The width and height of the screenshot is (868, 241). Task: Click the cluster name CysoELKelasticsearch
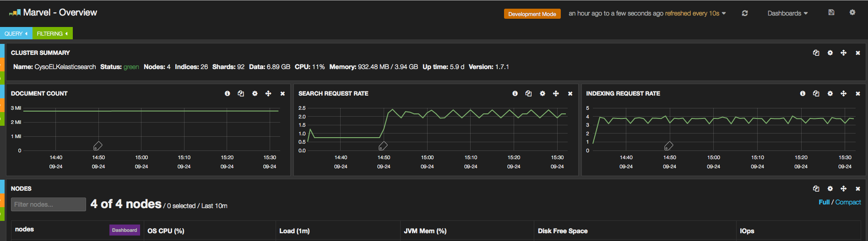(65, 67)
